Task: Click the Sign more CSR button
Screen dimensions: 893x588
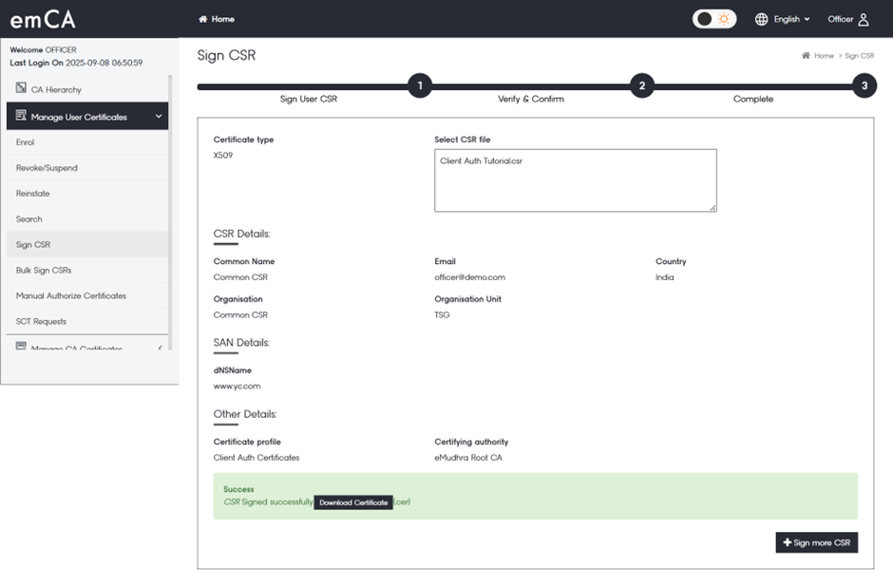Action: point(816,542)
